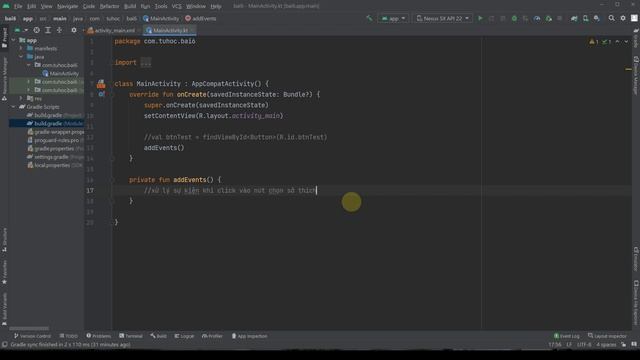Open the Refactor menu
This screenshot has width=640, height=360.
109,6
